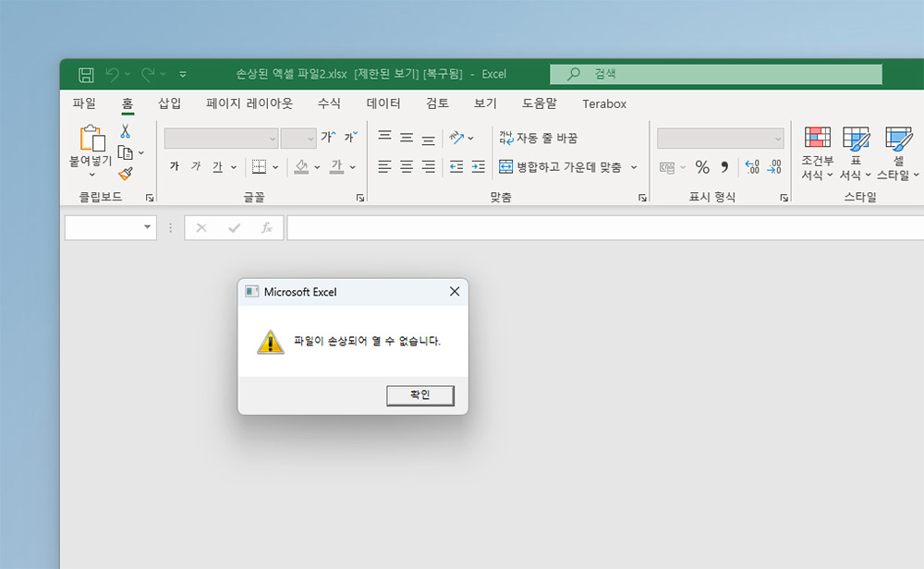Click Middle Align icon
Image resolution: width=924 pixels, height=569 pixels.
pyautogui.click(x=407, y=138)
